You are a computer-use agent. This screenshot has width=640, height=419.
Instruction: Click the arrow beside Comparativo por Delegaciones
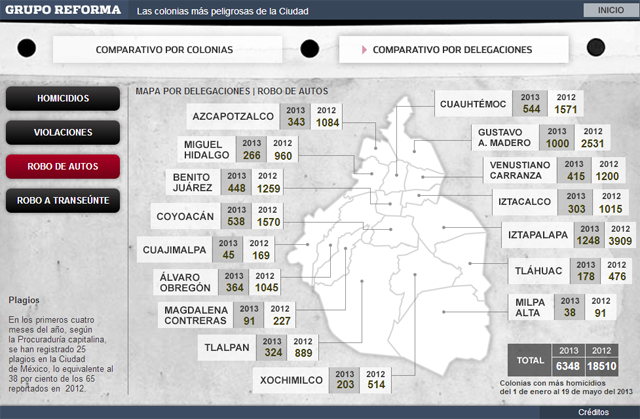point(364,49)
